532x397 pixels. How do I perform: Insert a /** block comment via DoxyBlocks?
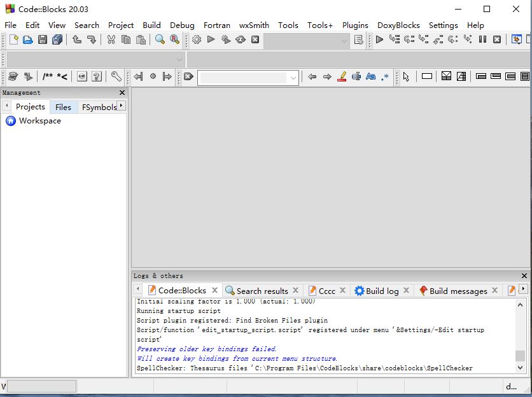point(48,76)
